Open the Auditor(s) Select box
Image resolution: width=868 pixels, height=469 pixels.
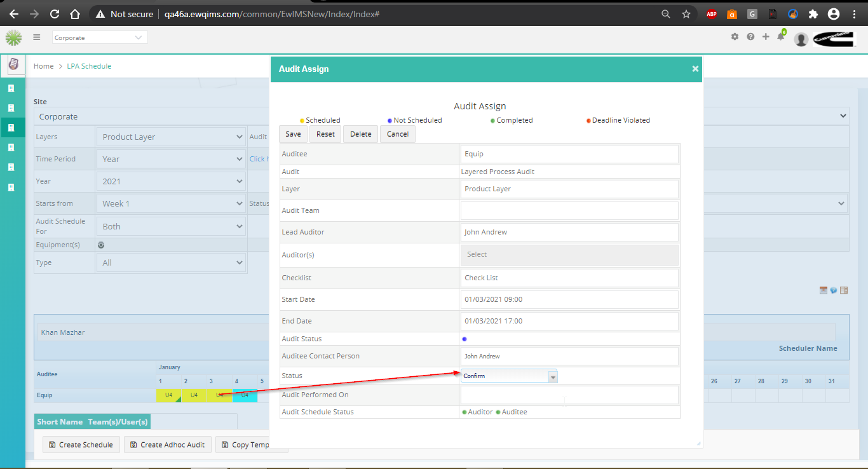click(x=569, y=254)
